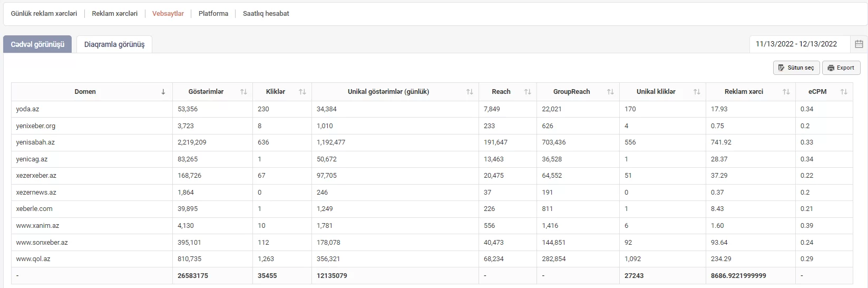The width and height of the screenshot is (868, 288).
Task: Sort by Reach column sort icon
Action: point(528,92)
